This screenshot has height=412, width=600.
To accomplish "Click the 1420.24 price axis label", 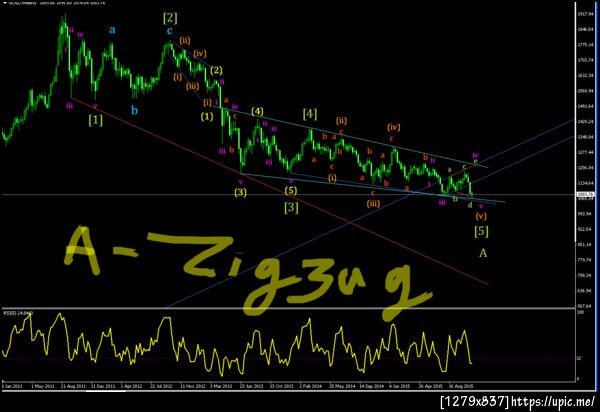I will (x=585, y=122).
